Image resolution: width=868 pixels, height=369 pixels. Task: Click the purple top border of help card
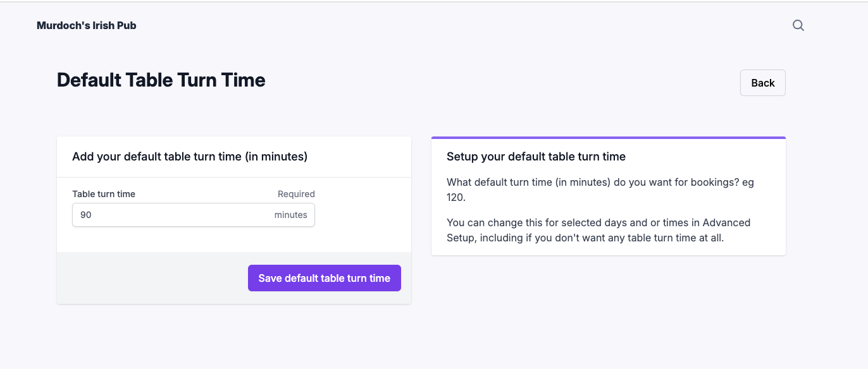pos(609,138)
